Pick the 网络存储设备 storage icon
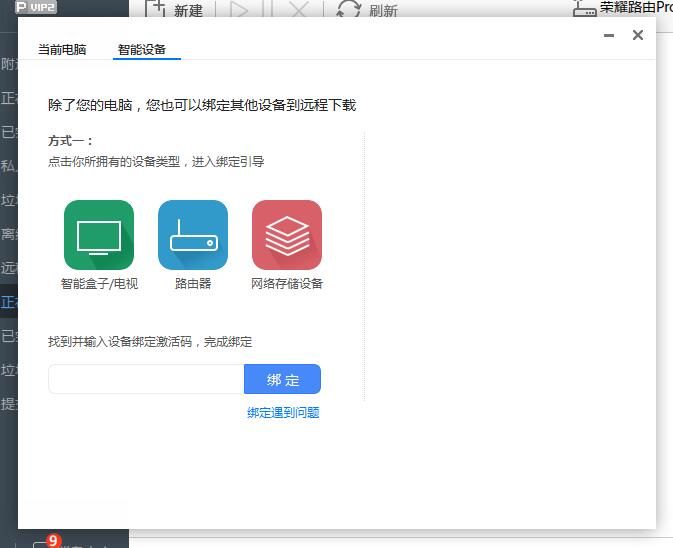The height and width of the screenshot is (548, 673). pos(287,235)
